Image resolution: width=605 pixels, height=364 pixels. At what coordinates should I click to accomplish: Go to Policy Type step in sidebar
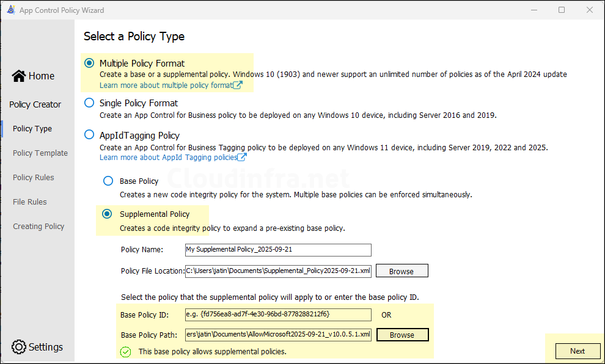click(x=32, y=129)
